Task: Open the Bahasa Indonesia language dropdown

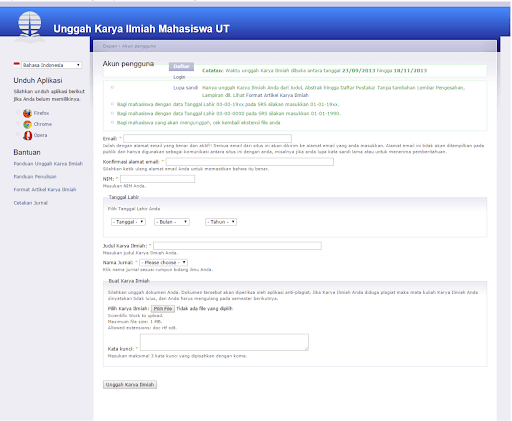Action: point(51,65)
